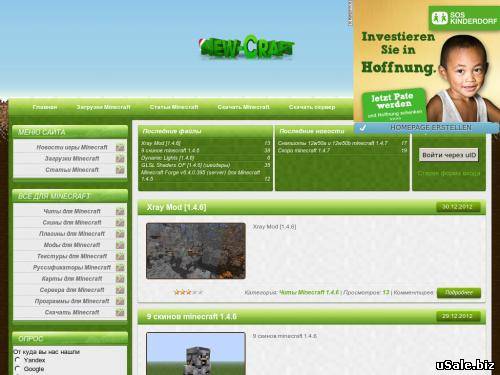500x375 pixels.
Task: Open Скачать сервер in top navigation
Action: 312,107
